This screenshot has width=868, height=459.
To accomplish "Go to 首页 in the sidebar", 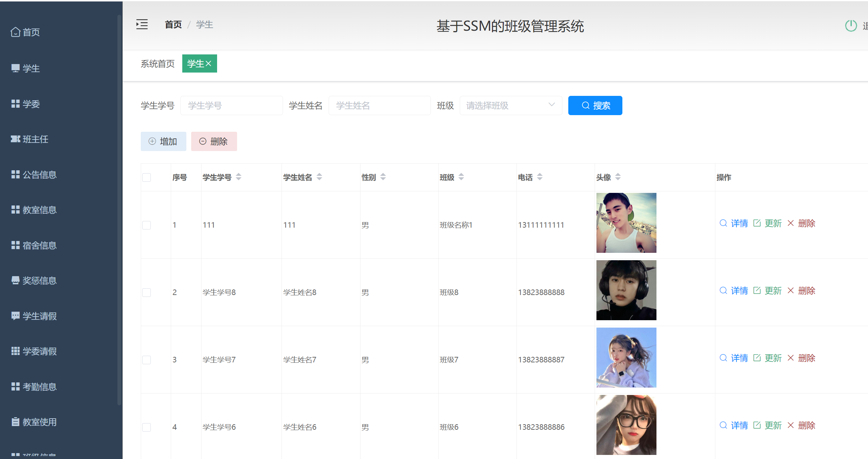I will 31,32.
